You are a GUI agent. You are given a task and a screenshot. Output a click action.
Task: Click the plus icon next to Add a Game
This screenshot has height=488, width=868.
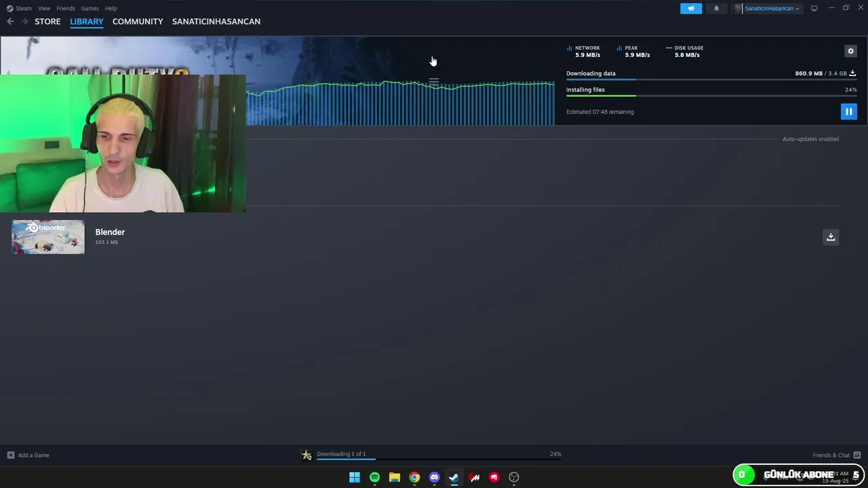click(x=10, y=455)
